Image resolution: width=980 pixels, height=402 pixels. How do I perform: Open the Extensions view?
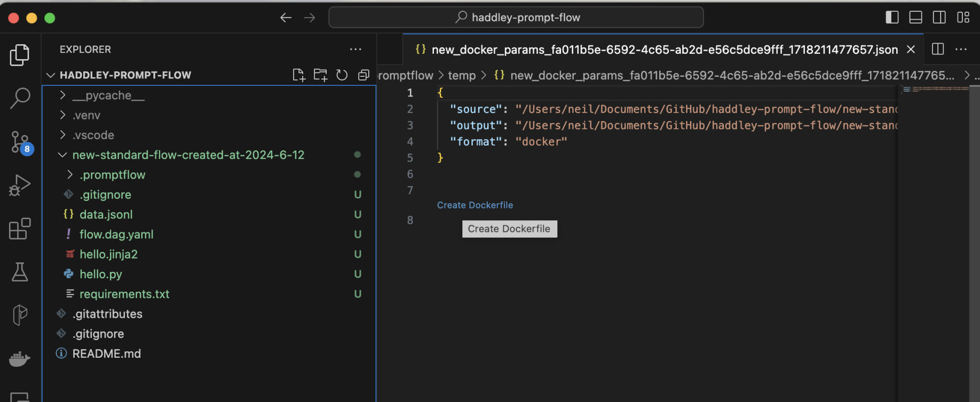point(20,229)
